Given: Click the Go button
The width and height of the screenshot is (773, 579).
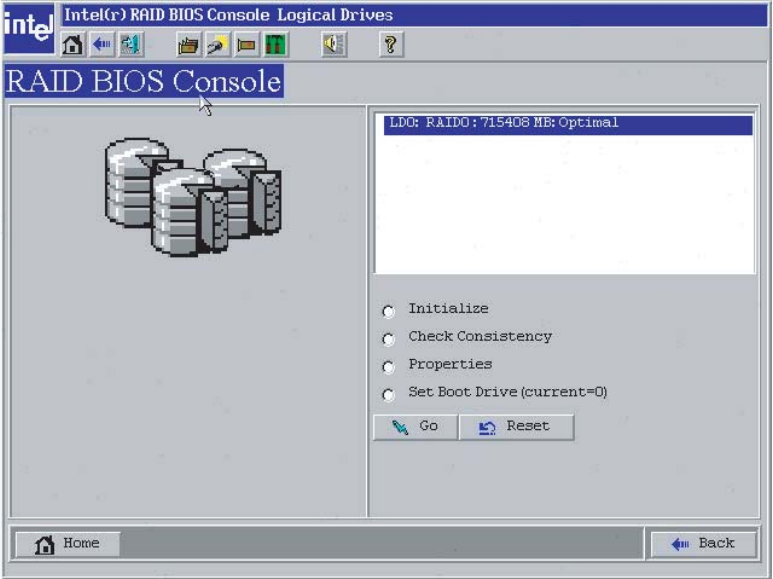Looking at the screenshot, I should (x=415, y=427).
